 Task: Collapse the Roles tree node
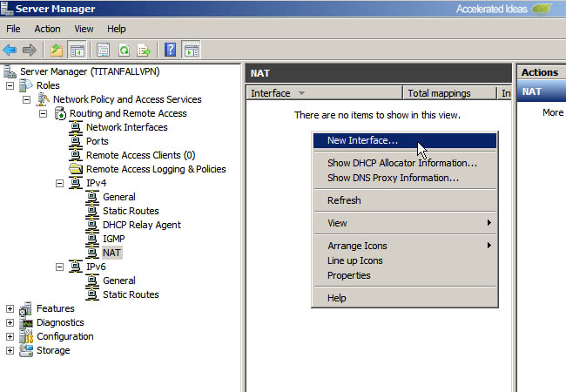point(10,85)
